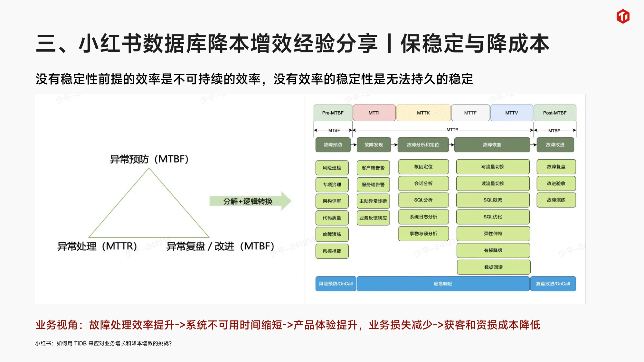This screenshot has height=362, width=644.
Task: Click the triangle diagram shape
Action: pyautogui.click(x=149, y=209)
